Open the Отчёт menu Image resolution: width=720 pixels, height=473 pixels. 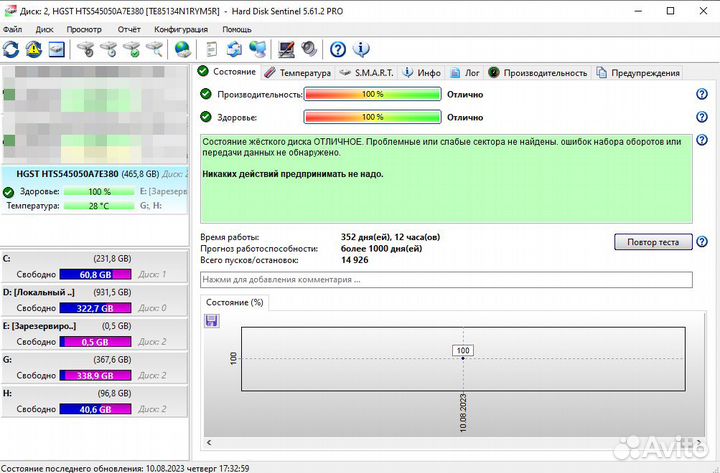coord(129,29)
